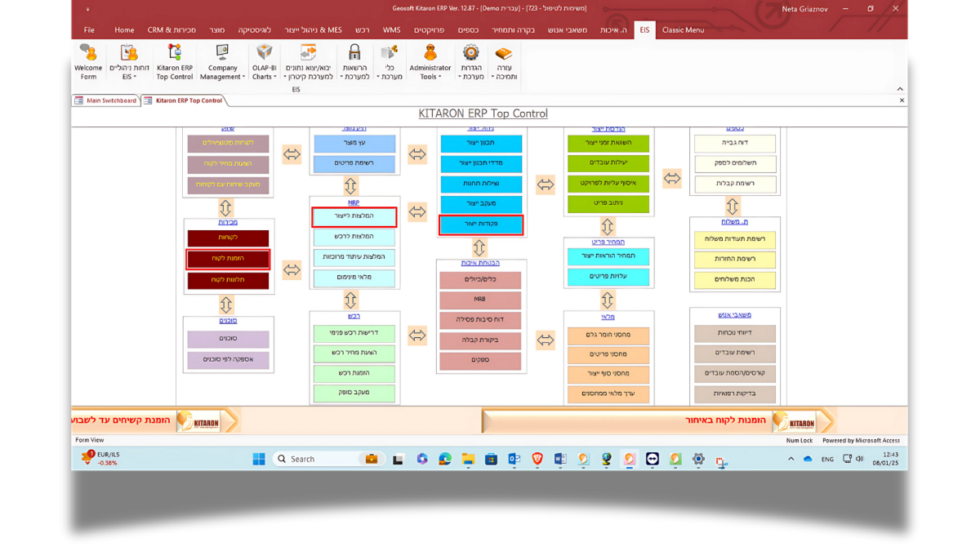Follow the תמחיר פריט header link
Viewport: 980px width, 551px height.
(608, 242)
